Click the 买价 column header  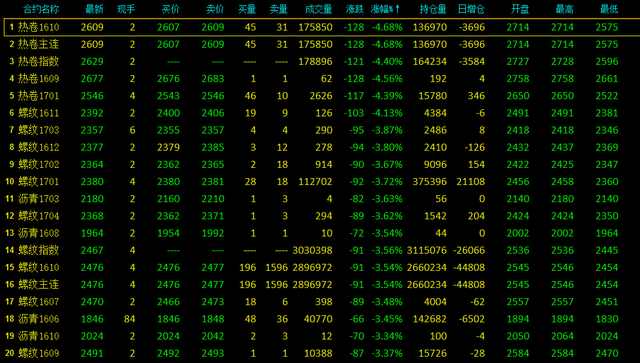point(171,9)
